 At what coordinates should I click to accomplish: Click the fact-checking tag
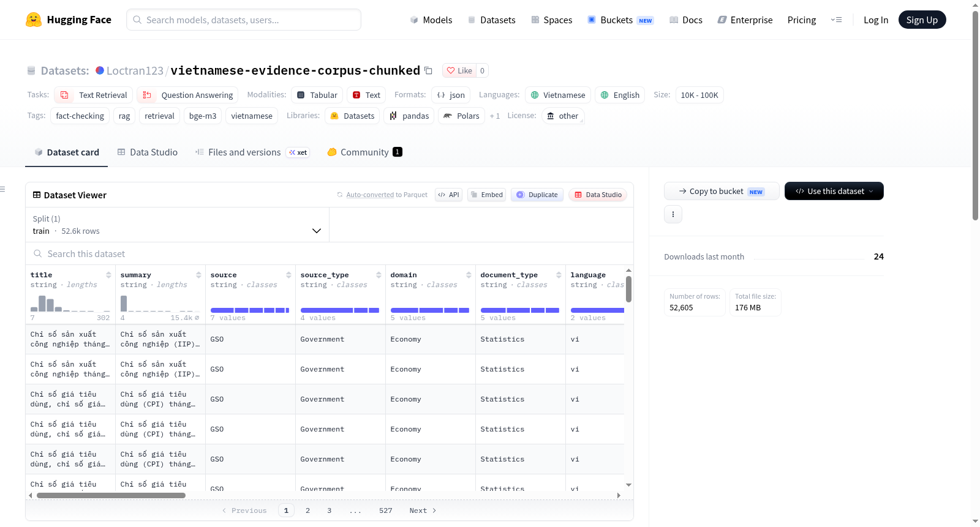(x=80, y=116)
